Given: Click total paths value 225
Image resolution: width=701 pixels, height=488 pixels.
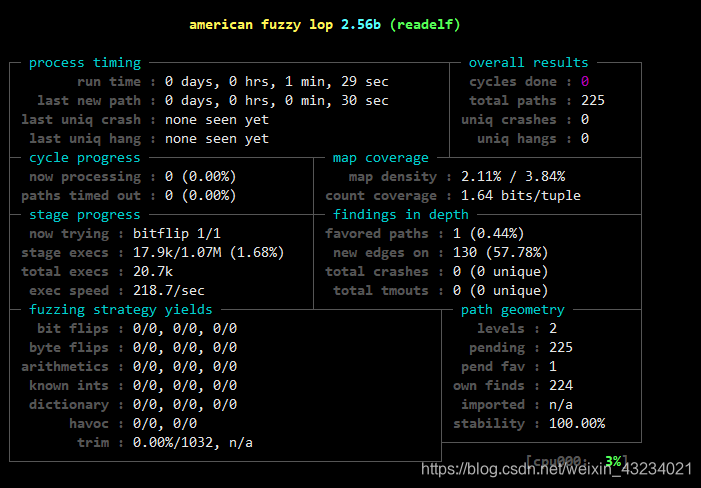Looking at the screenshot, I should coord(593,101).
